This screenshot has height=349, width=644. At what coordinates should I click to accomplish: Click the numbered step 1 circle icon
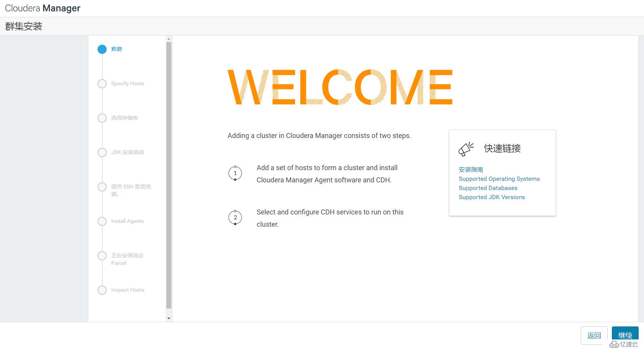235,173
